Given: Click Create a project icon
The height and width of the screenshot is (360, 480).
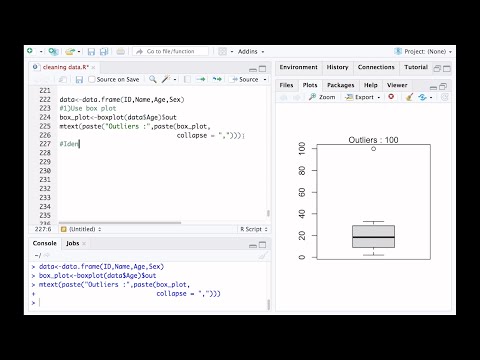Looking at the screenshot, I should [53, 51].
